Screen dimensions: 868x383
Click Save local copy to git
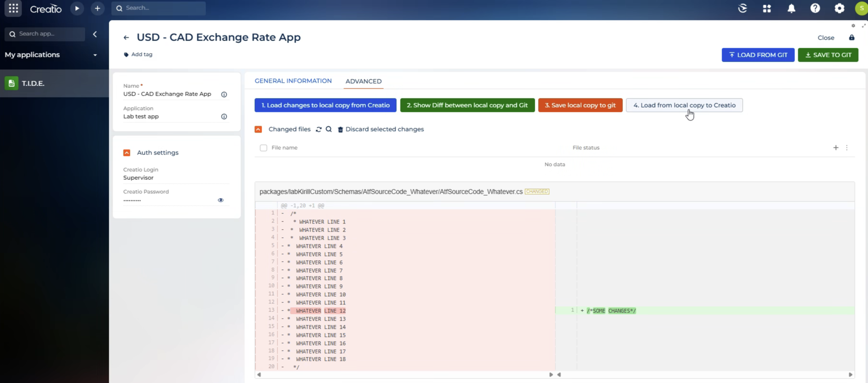[580, 105]
